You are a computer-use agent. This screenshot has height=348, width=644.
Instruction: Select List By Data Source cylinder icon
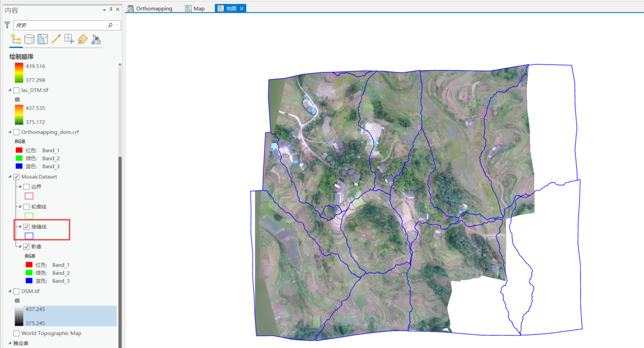pyautogui.click(x=29, y=39)
